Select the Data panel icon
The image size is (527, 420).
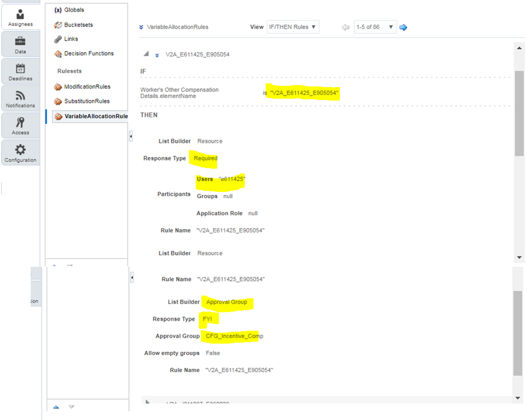click(x=20, y=43)
